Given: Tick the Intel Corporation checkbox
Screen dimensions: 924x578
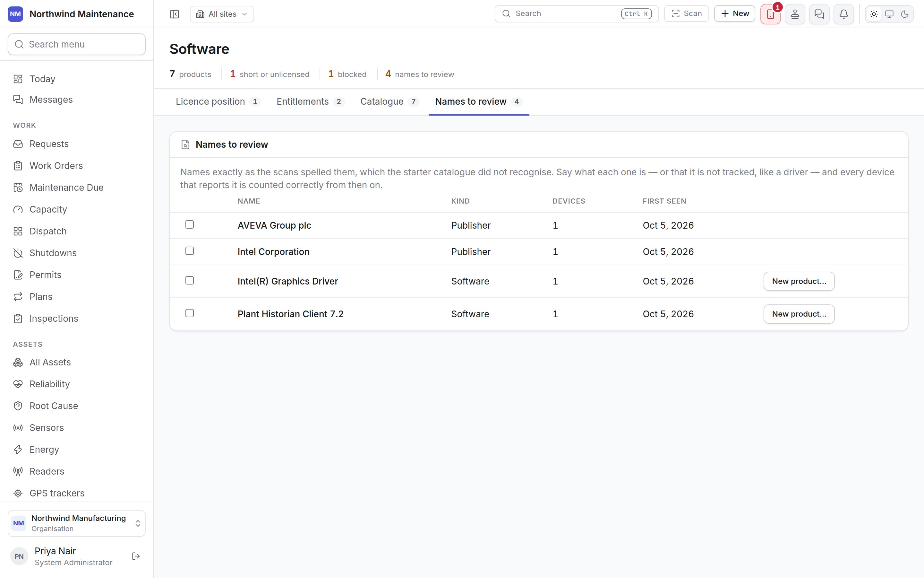Looking at the screenshot, I should (189, 251).
